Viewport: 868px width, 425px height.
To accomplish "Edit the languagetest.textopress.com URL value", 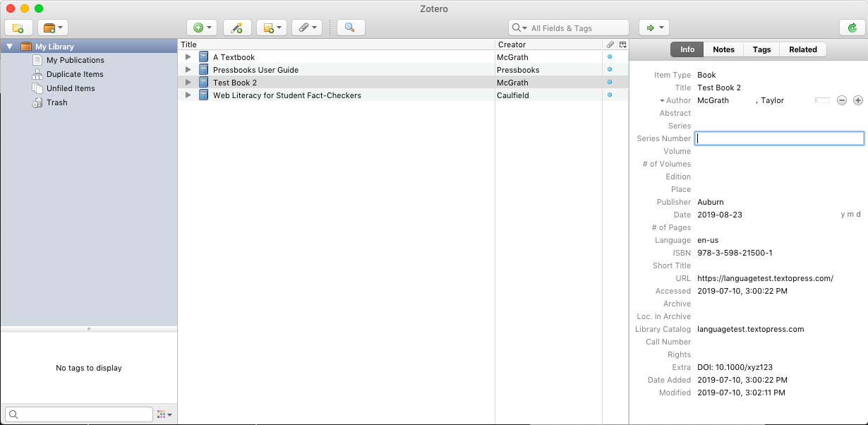I will 765,278.
